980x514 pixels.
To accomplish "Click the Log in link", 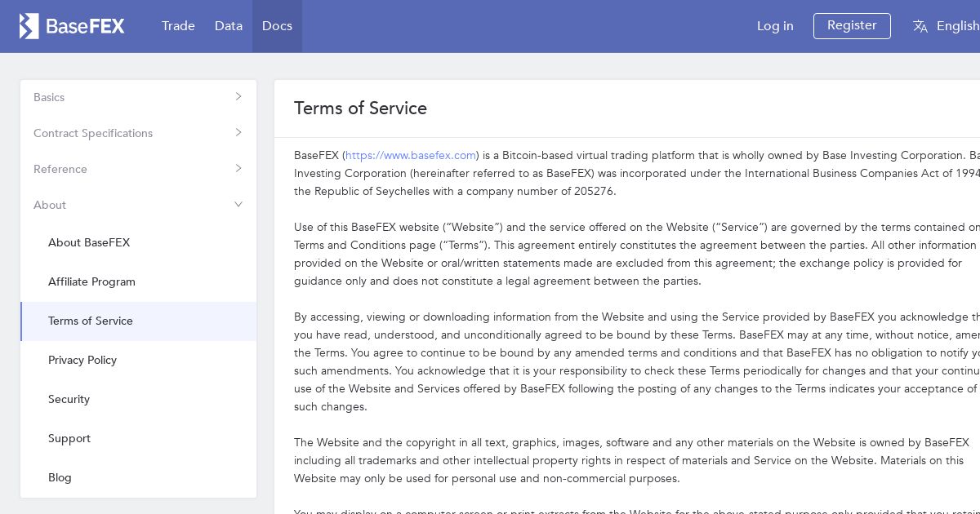I will click(x=775, y=26).
